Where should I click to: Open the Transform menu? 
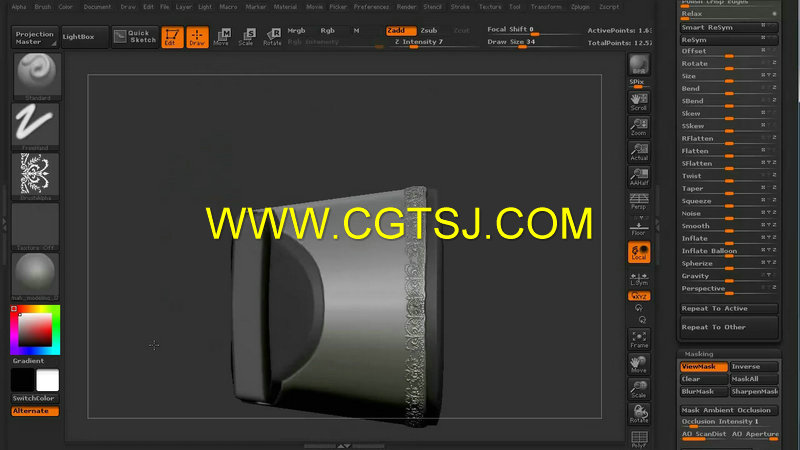(546, 7)
